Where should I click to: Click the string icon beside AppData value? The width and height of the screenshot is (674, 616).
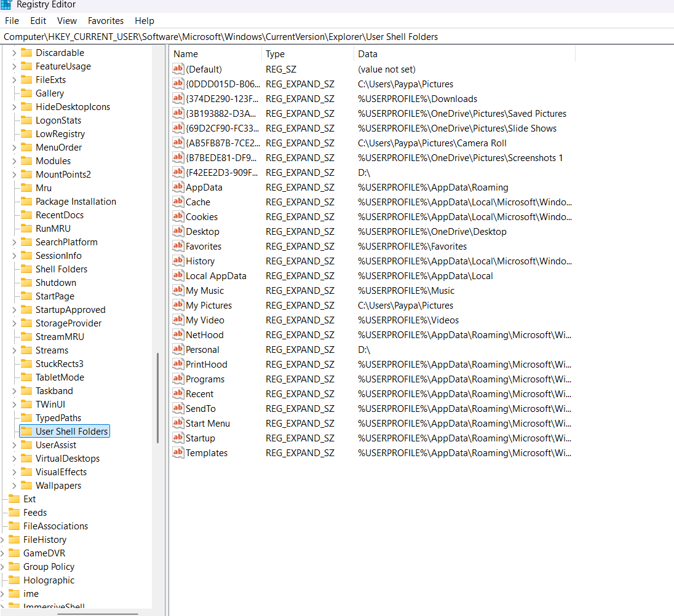[178, 187]
